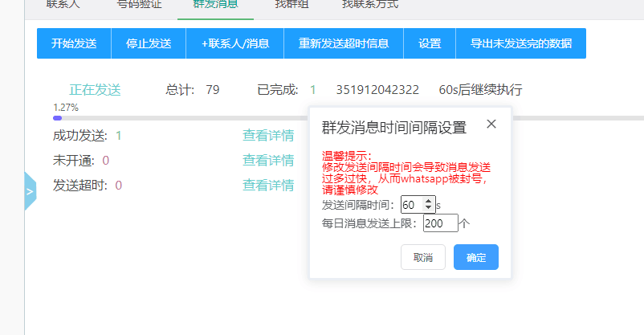This screenshot has height=335, width=644.
Task: Open 设置 in the toolbar
Action: pos(430,43)
